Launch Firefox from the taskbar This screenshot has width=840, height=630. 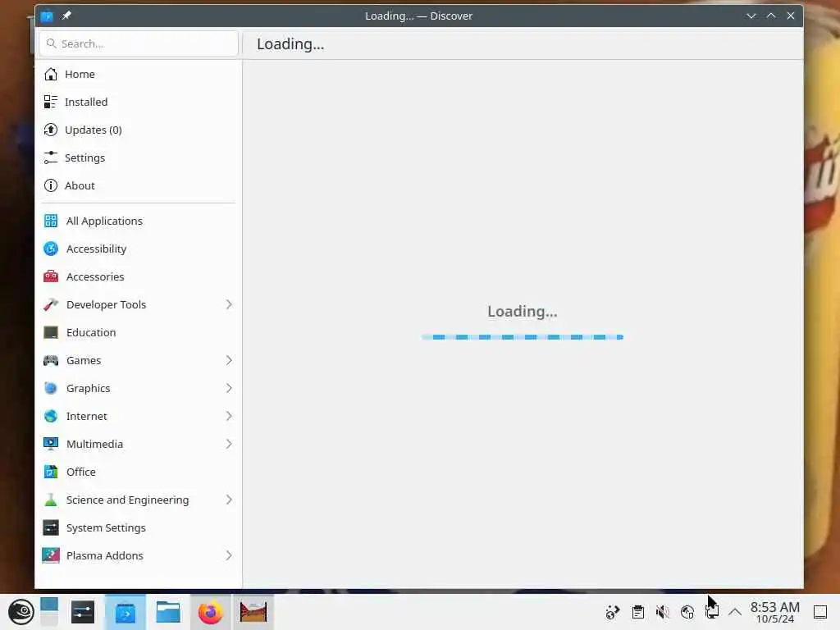point(211,612)
